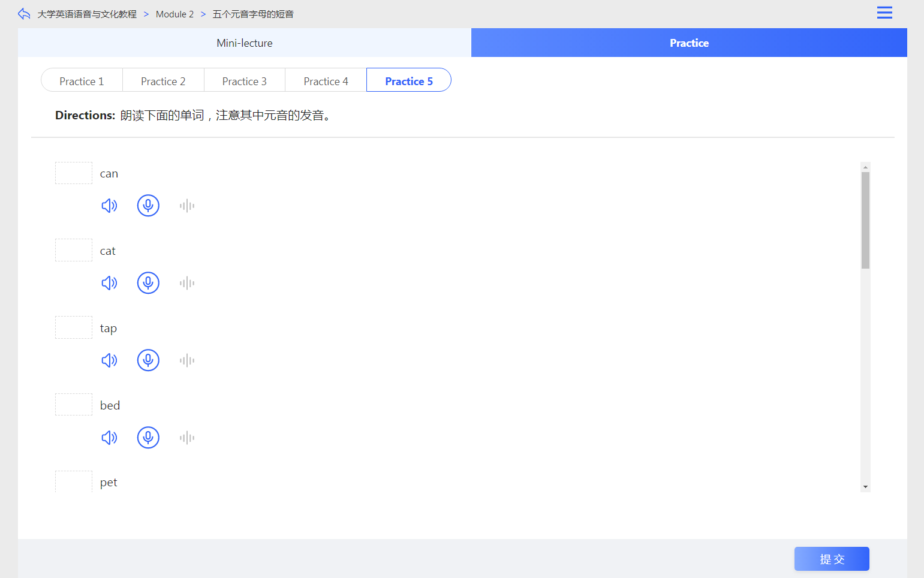Select the Practice 1 tab
The image size is (924, 578).
pyautogui.click(x=82, y=81)
